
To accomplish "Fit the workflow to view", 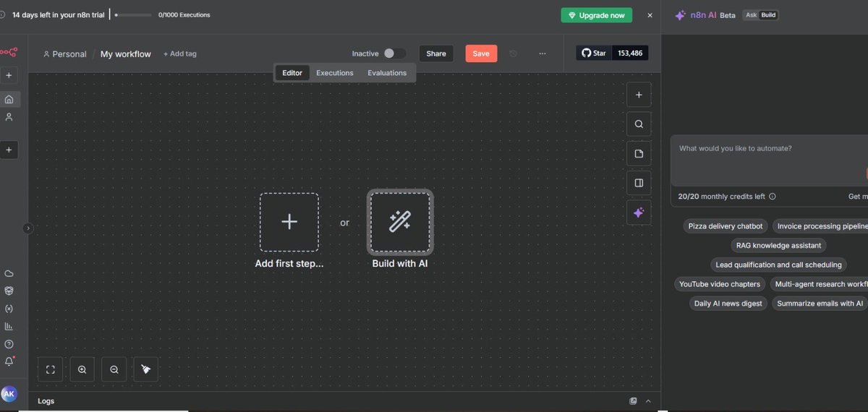I will [51, 369].
